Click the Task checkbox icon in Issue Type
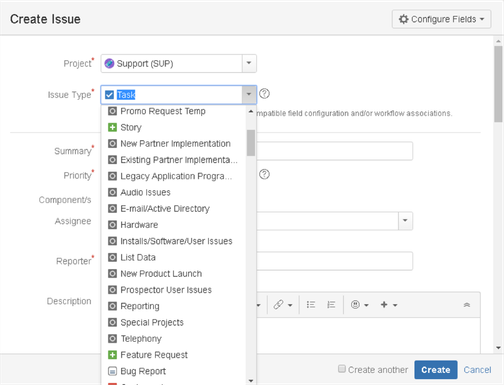 [109, 95]
